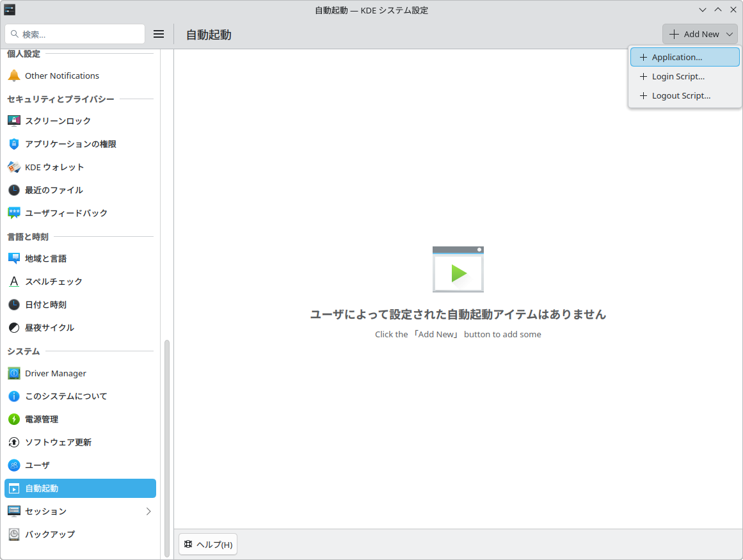Viewport: 743px width, 560px height.
Task: Click in the 検索 search field
Action: (75, 34)
